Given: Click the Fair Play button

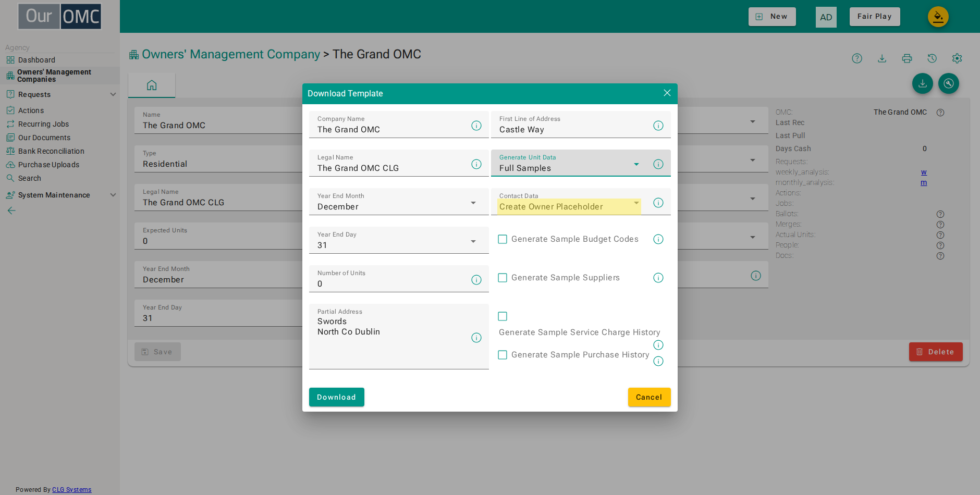Looking at the screenshot, I should tap(875, 17).
